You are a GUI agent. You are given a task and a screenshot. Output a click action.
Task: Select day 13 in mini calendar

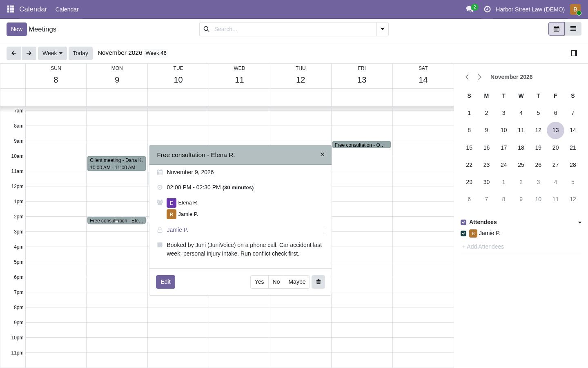(555, 130)
